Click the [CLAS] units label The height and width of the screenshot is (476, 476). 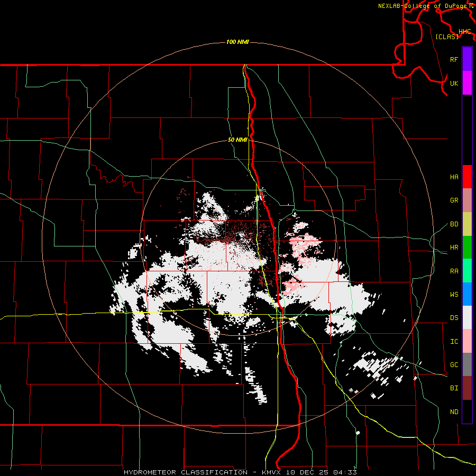(x=447, y=36)
